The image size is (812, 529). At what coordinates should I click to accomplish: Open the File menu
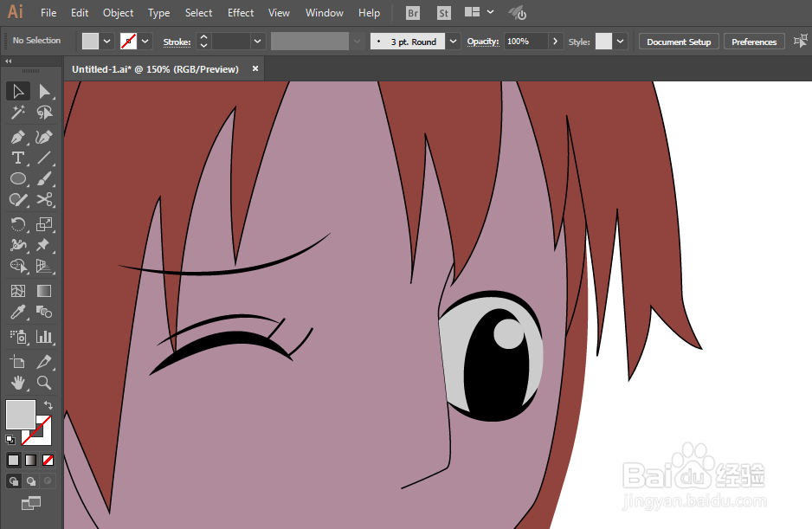point(48,13)
